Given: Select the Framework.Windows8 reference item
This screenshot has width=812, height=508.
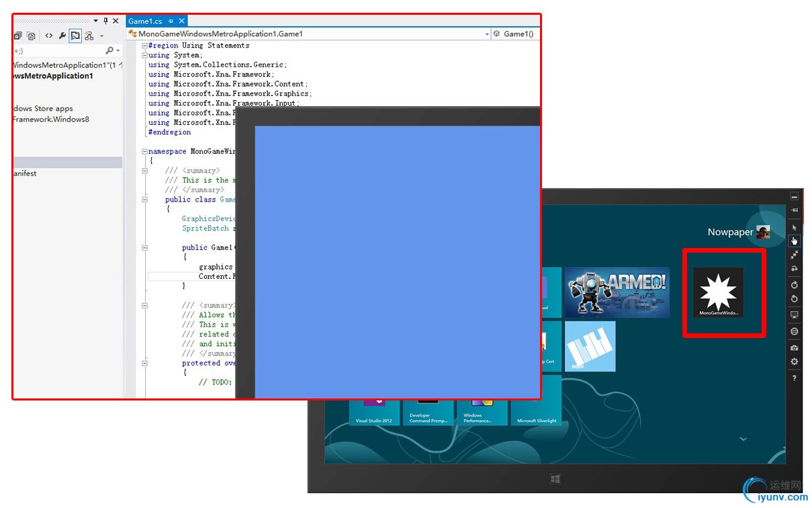Looking at the screenshot, I should tap(51, 119).
